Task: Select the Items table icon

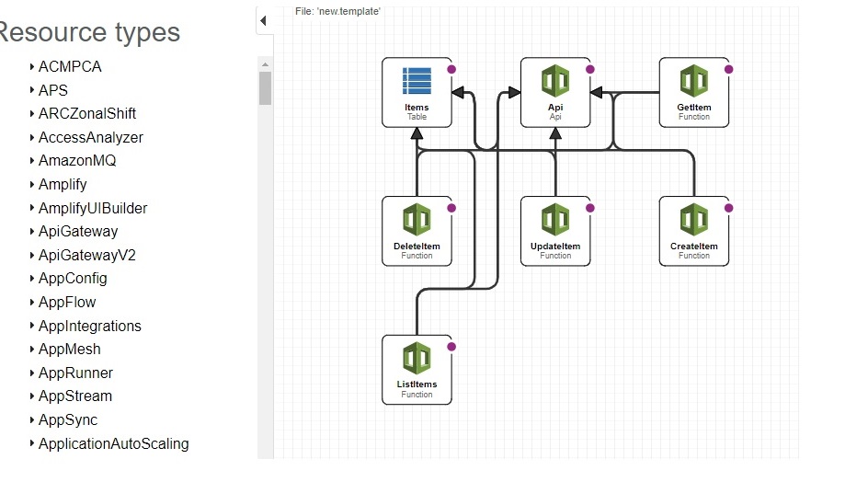Action: (x=417, y=82)
